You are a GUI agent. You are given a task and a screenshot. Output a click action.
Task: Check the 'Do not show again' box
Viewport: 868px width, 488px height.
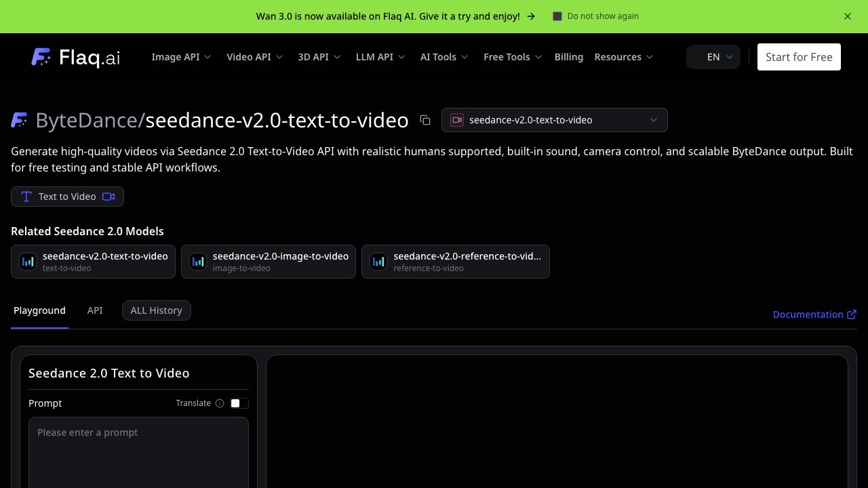point(557,16)
